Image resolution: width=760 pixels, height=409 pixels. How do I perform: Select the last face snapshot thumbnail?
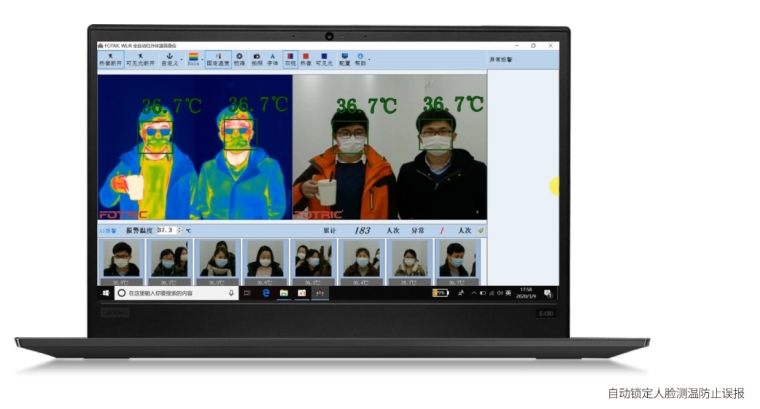tap(456, 260)
